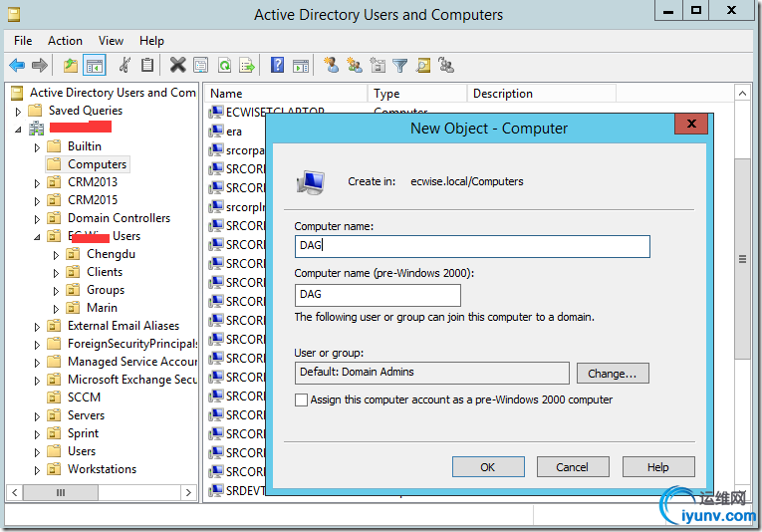Click Help button in New Object dialog
Viewport: 762px width, 532px height.
point(658,467)
